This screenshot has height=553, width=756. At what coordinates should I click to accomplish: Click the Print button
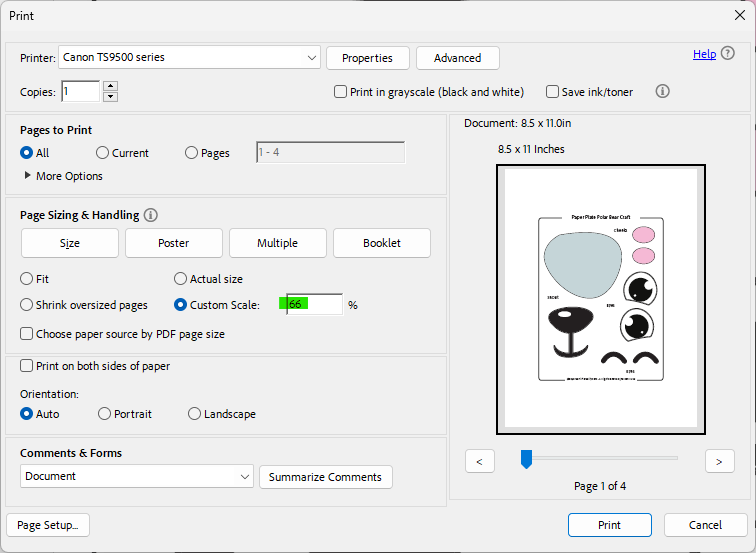click(x=609, y=525)
